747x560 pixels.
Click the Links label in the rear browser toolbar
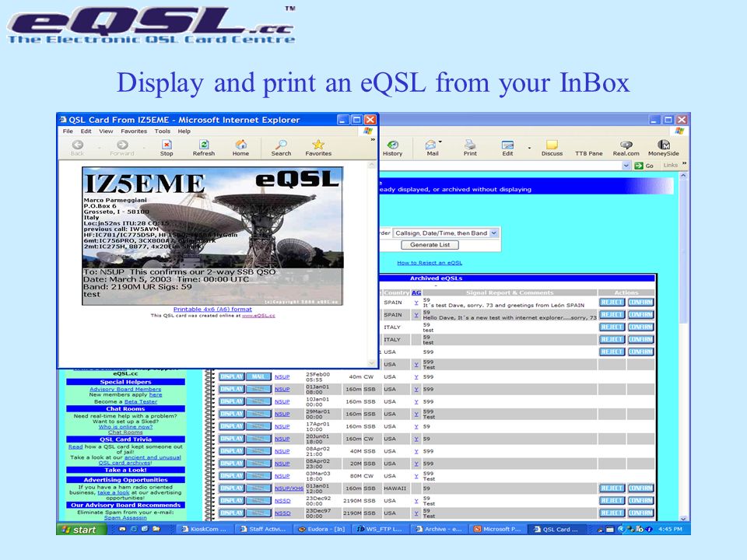point(670,165)
